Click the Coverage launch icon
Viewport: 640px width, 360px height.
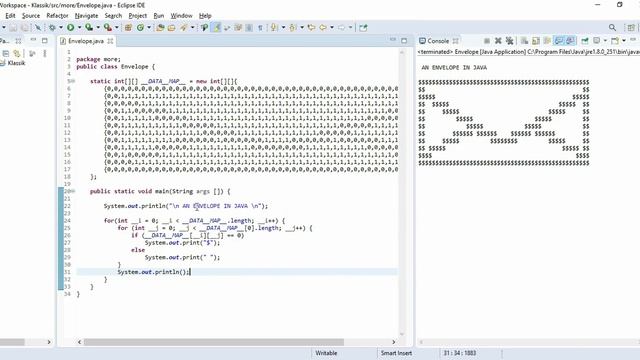tap(89, 28)
